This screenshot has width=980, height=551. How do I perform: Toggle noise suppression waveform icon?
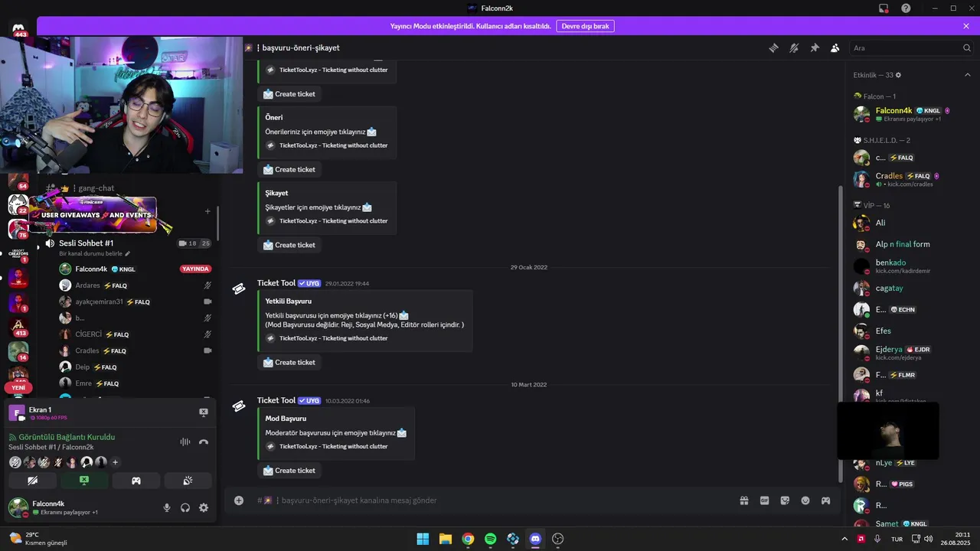[x=185, y=442]
